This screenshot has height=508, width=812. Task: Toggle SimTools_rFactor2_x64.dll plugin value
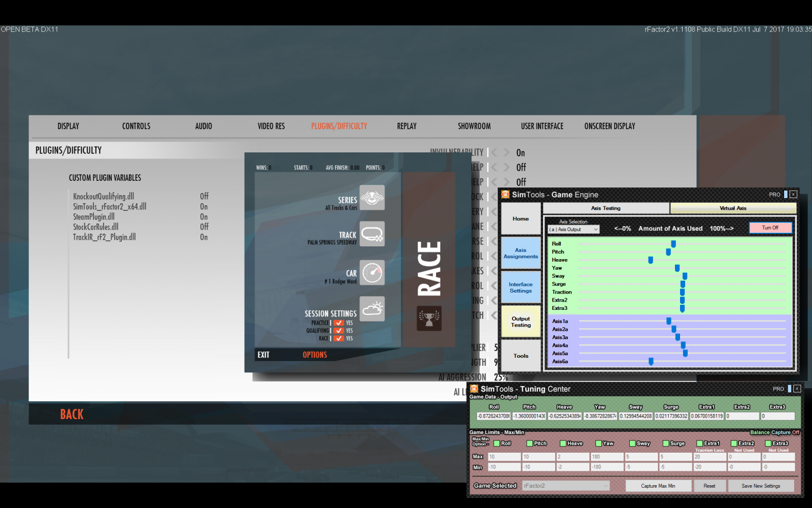(x=204, y=207)
